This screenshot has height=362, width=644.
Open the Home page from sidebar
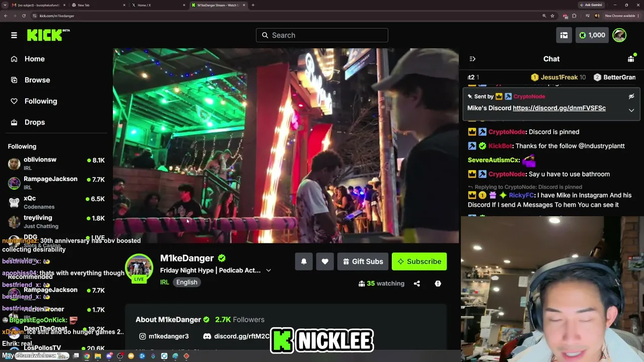[x=35, y=59]
